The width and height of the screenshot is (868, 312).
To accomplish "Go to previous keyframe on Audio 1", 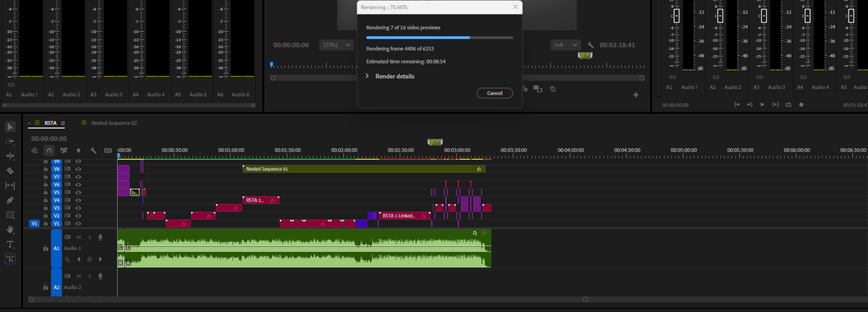I will (80, 259).
